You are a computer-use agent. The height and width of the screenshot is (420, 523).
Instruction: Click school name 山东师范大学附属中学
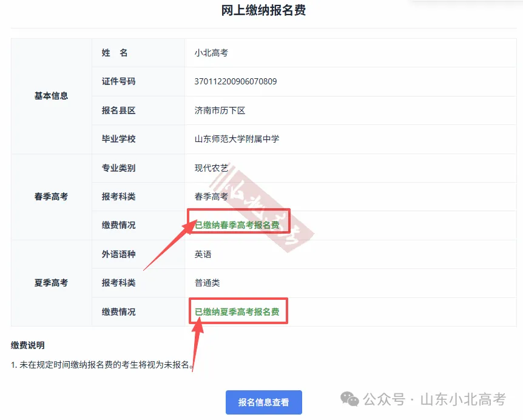(x=237, y=139)
